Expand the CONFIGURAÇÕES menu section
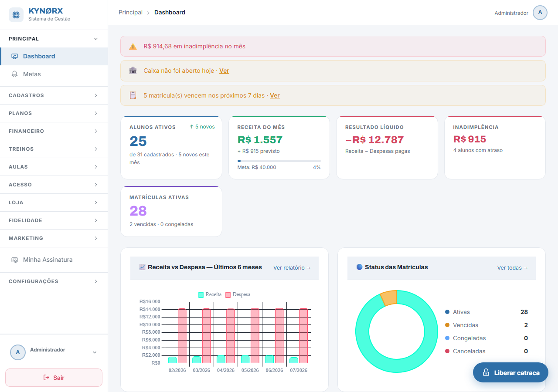558x392 pixels. 54,281
